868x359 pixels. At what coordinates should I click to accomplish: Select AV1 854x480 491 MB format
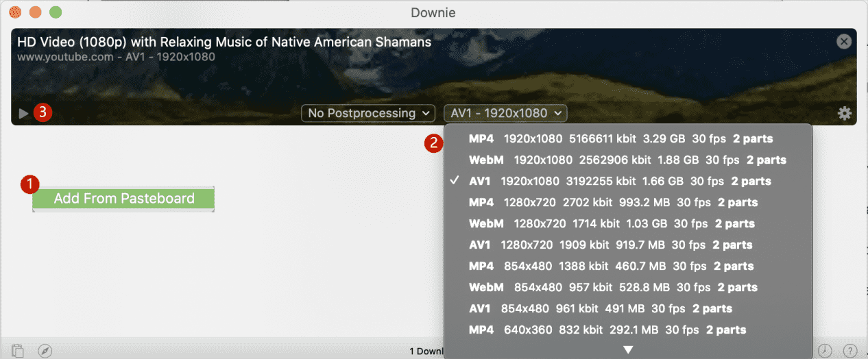(600, 308)
